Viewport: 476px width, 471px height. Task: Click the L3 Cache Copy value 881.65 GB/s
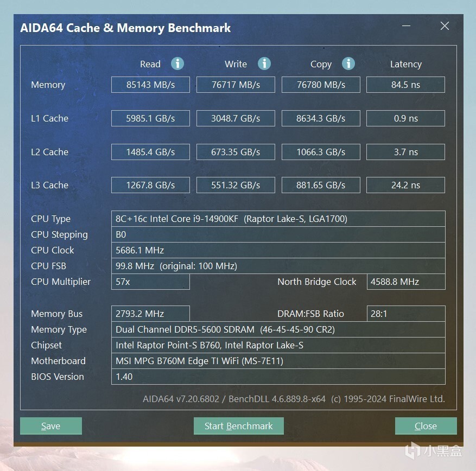(x=321, y=185)
